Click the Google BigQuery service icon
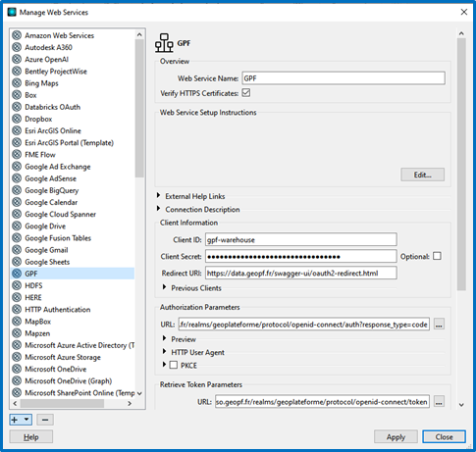 pos(17,190)
